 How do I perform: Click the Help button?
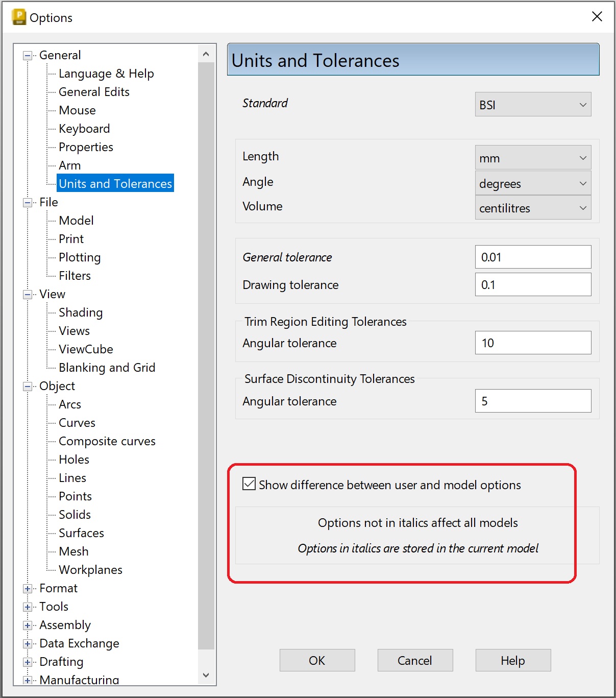tap(512, 660)
